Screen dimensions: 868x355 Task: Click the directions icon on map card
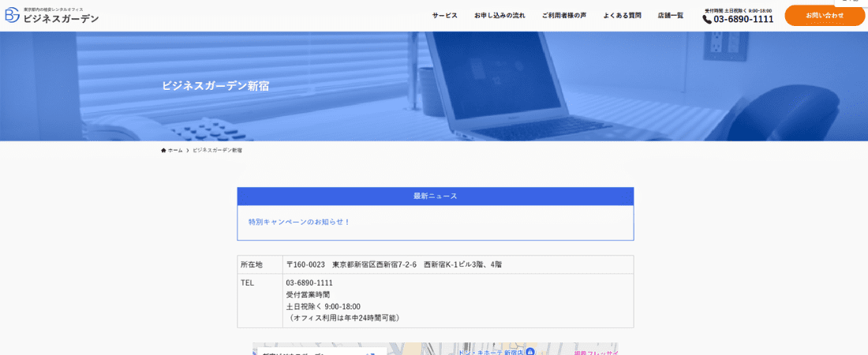[371, 353]
